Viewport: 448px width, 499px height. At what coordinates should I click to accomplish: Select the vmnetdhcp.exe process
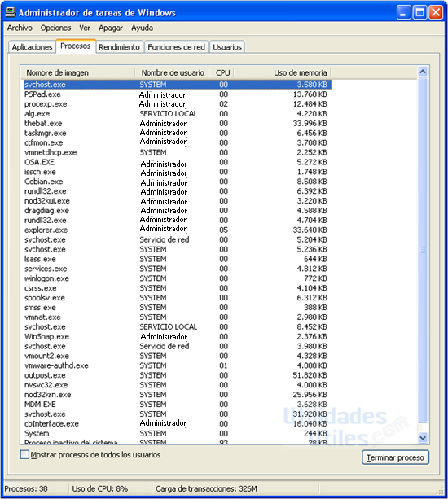(x=177, y=152)
